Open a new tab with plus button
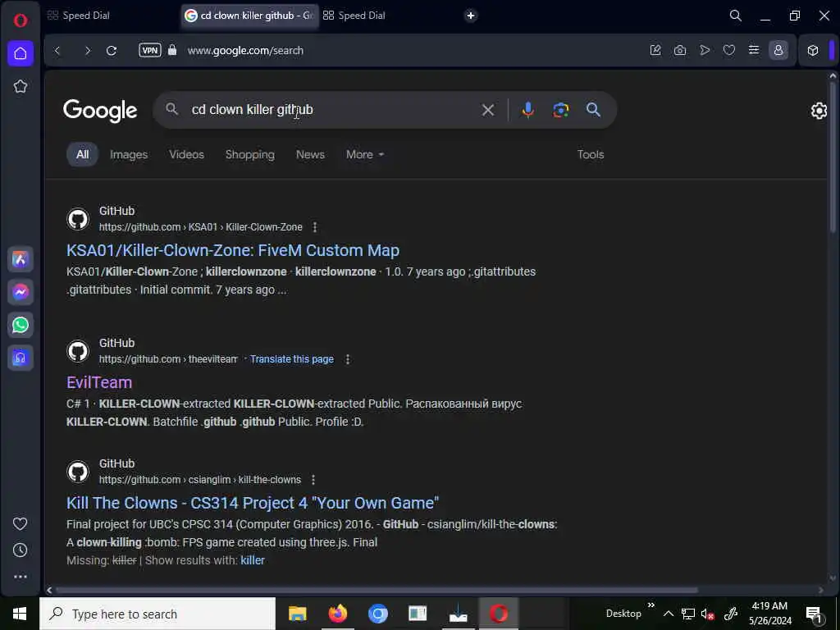 click(x=470, y=16)
